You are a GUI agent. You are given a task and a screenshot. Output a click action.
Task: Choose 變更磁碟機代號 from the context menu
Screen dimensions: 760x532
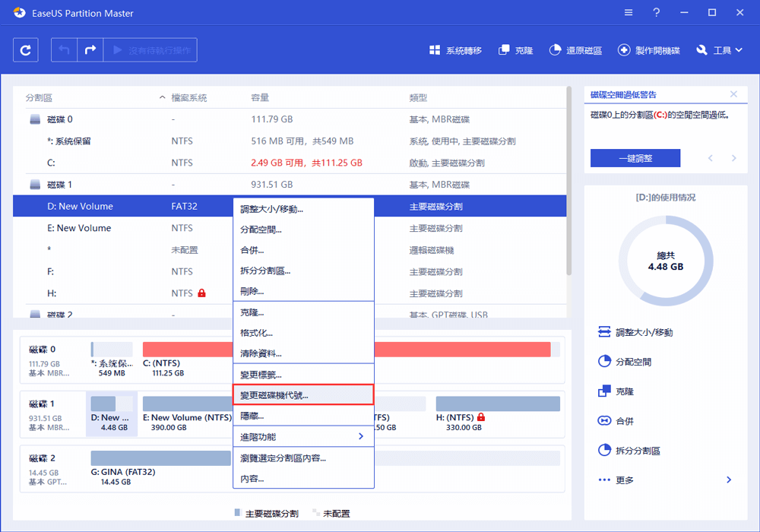[x=303, y=395]
